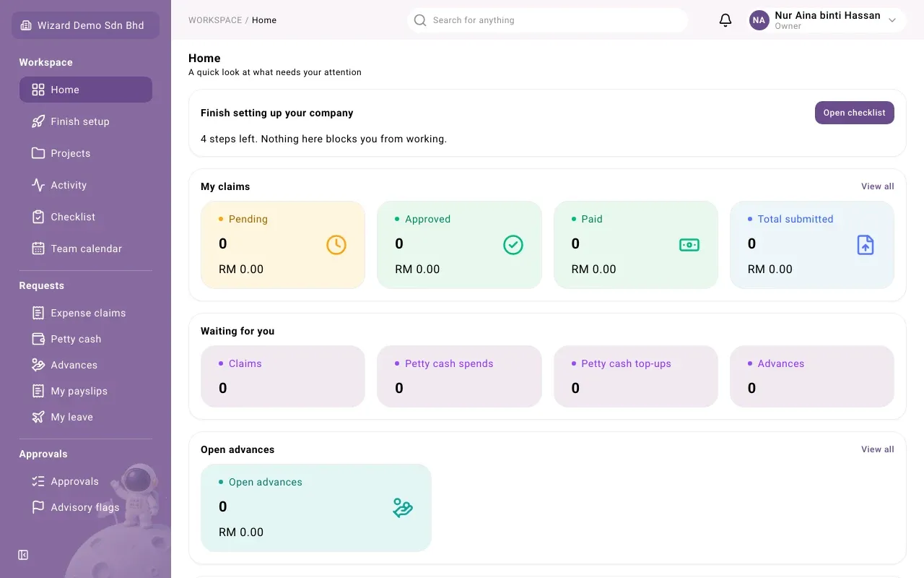
Task: Open the Petty cash spends card
Action: 459,376
